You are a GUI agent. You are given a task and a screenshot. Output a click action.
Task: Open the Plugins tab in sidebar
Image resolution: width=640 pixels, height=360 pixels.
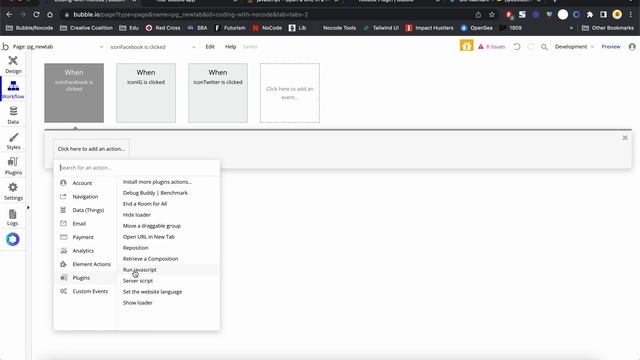(x=13, y=166)
